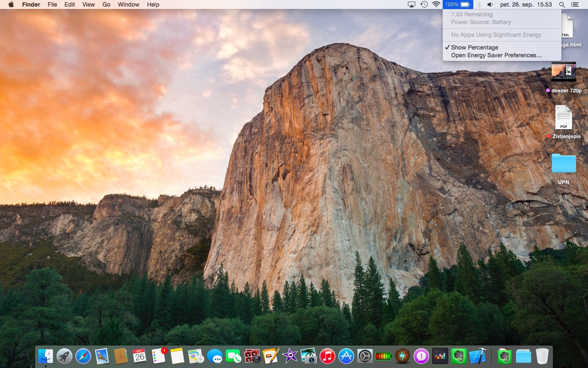The image size is (588, 368).
Task: Open the colorful battery app in Dock
Action: coord(383,356)
